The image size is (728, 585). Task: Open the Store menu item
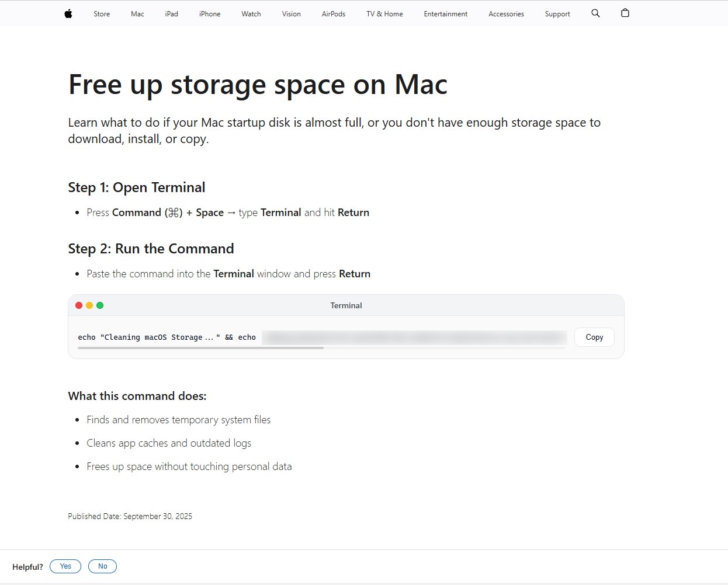(x=102, y=14)
